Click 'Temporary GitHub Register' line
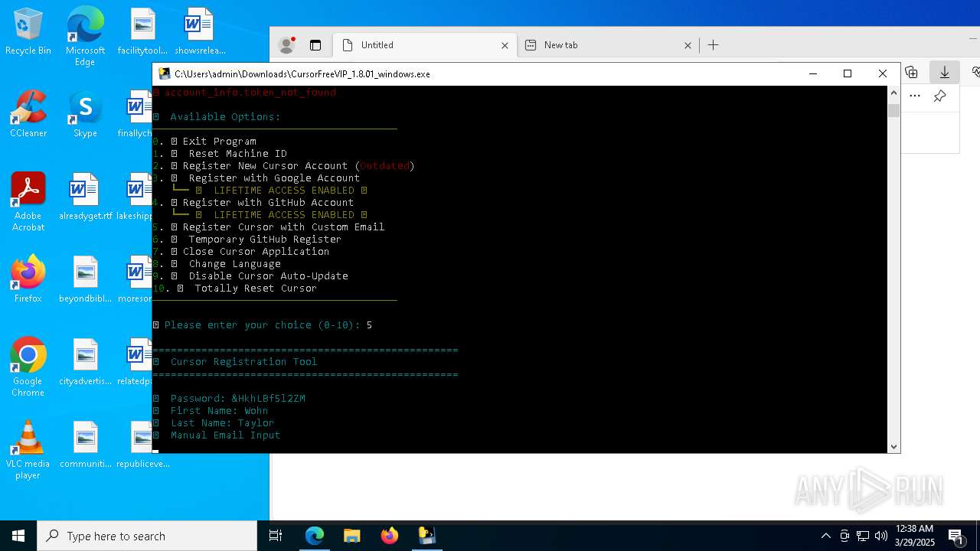Viewport: 980px width, 551px height. [x=247, y=240]
